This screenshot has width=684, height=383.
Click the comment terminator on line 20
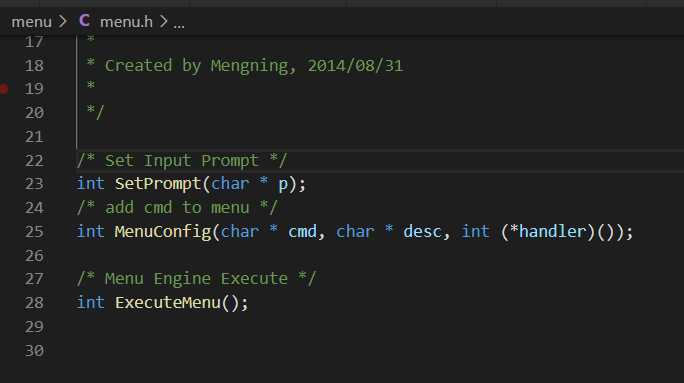click(x=95, y=113)
